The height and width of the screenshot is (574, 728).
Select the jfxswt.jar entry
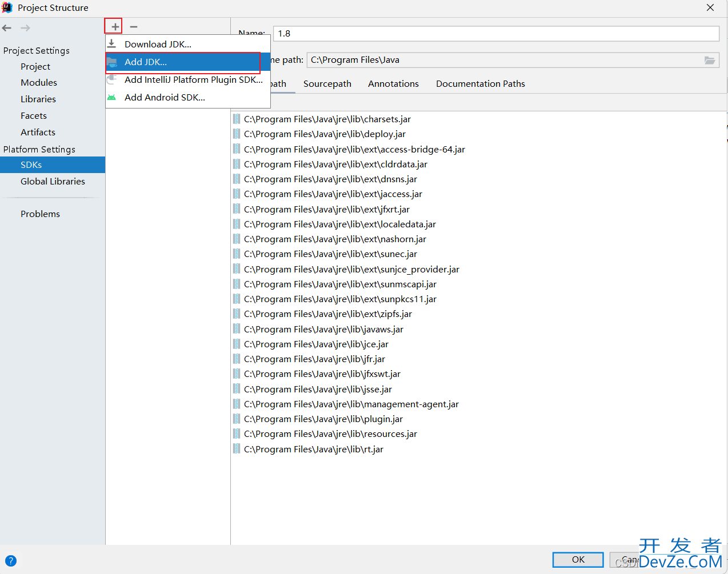[x=322, y=374]
